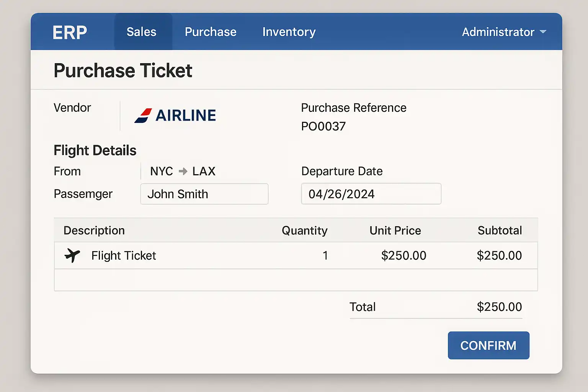The width and height of the screenshot is (588, 392).
Task: Click the Passenger name field John Smith
Action: [204, 194]
